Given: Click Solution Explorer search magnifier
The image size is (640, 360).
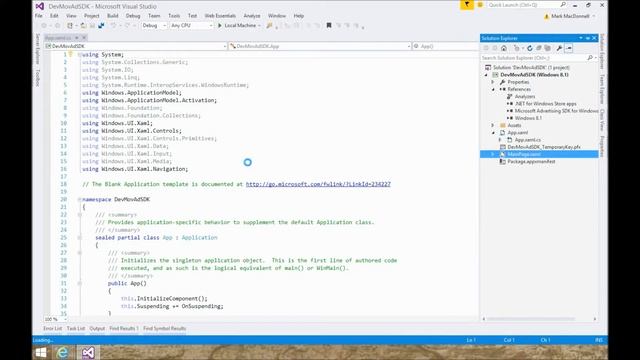Looking at the screenshot, I should pos(590,58).
